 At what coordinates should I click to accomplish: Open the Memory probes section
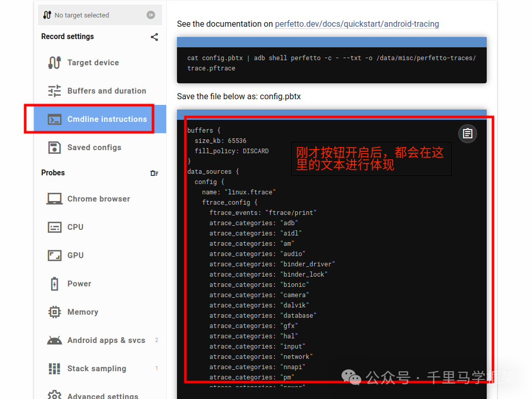click(x=100, y=312)
